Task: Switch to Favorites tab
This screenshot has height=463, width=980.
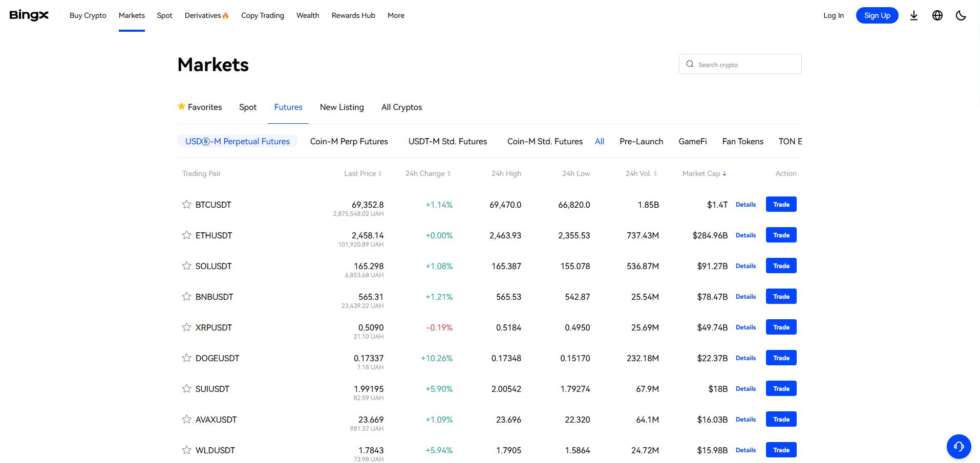Action: pyautogui.click(x=200, y=107)
